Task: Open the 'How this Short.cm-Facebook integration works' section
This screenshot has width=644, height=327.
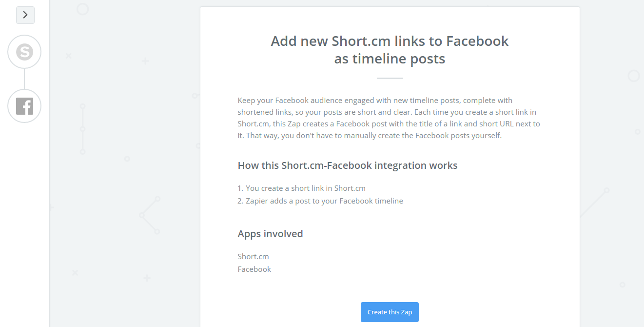Action: (347, 165)
